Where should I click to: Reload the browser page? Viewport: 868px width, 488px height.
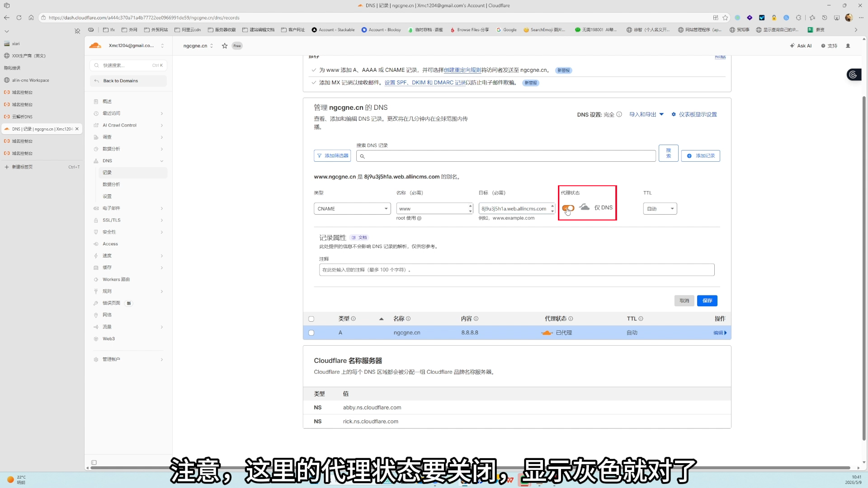coord(19,18)
